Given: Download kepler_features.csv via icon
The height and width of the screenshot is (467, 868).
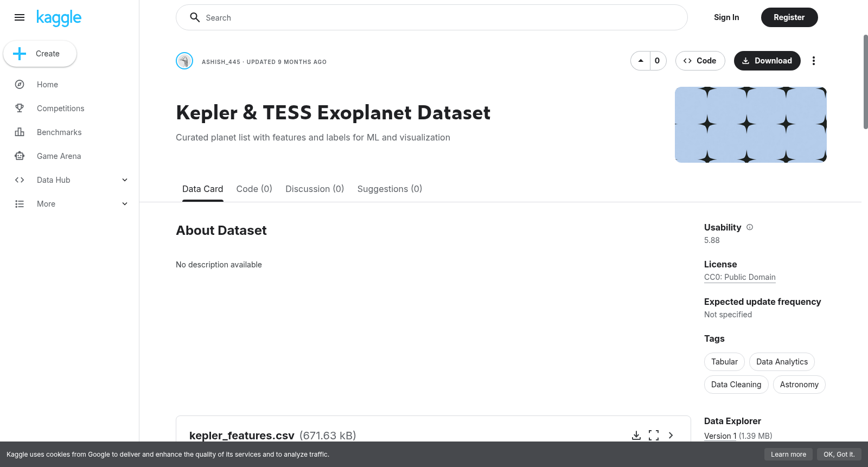Looking at the screenshot, I should pyautogui.click(x=636, y=436).
